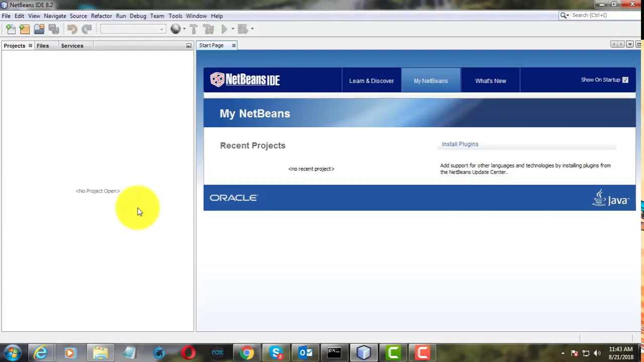The height and width of the screenshot is (362, 644).
Task: Click the "<no recent project>" text
Action: [311, 169]
